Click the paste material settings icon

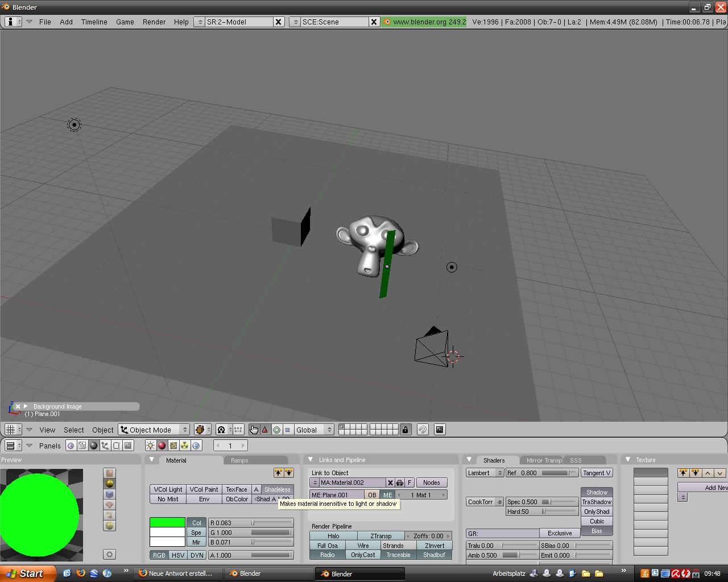289,473
